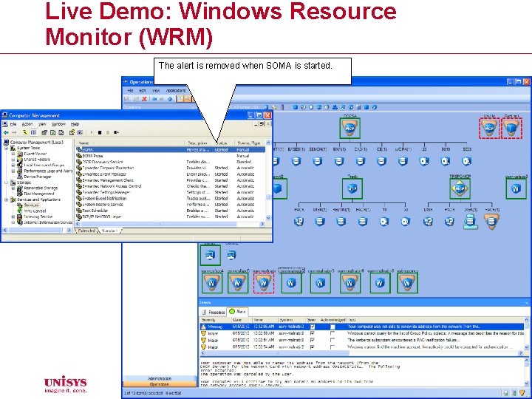Toggle Seen checkbox on Kerberos Major alert

(312, 341)
